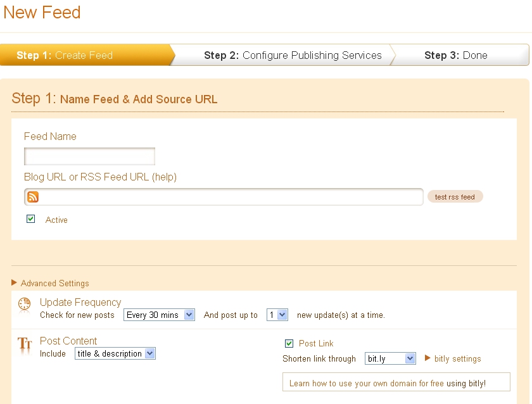Image resolution: width=532 pixels, height=404 pixels.
Task: Click the Blog URL or RSS Feed URL field
Action: 224,197
